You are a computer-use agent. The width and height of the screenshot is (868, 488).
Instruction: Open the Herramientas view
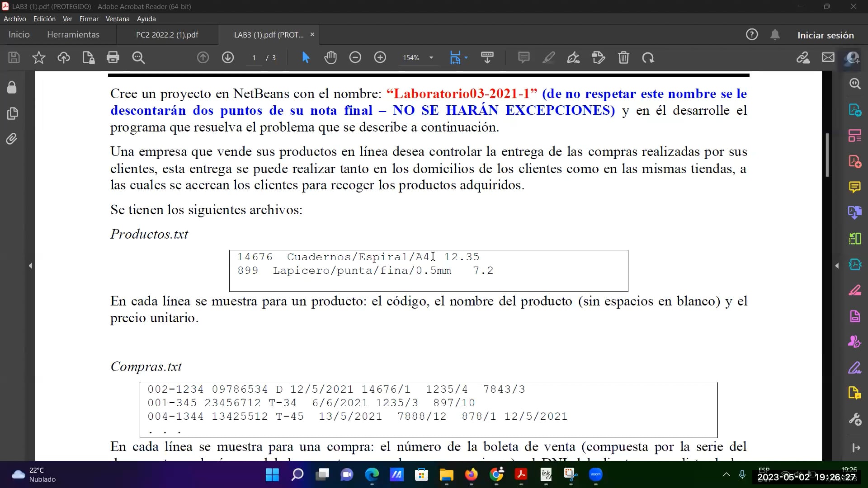pyautogui.click(x=73, y=35)
